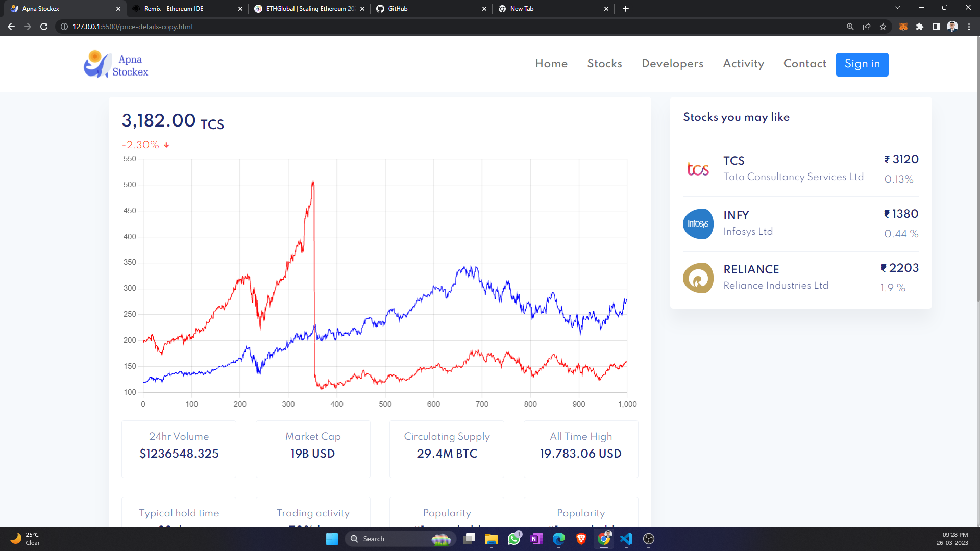Open the browser extensions puzzle icon
Viewport: 980px width, 551px height.
pos(920,27)
